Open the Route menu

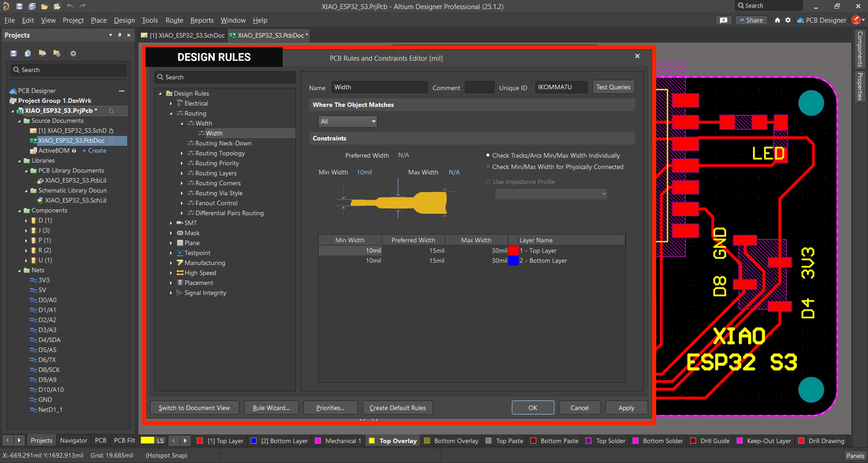[x=174, y=20]
